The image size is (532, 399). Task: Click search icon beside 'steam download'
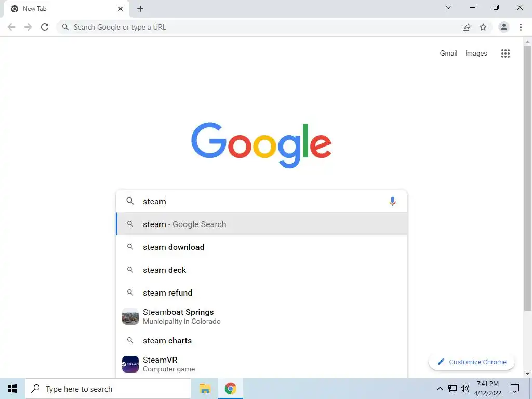tap(130, 247)
